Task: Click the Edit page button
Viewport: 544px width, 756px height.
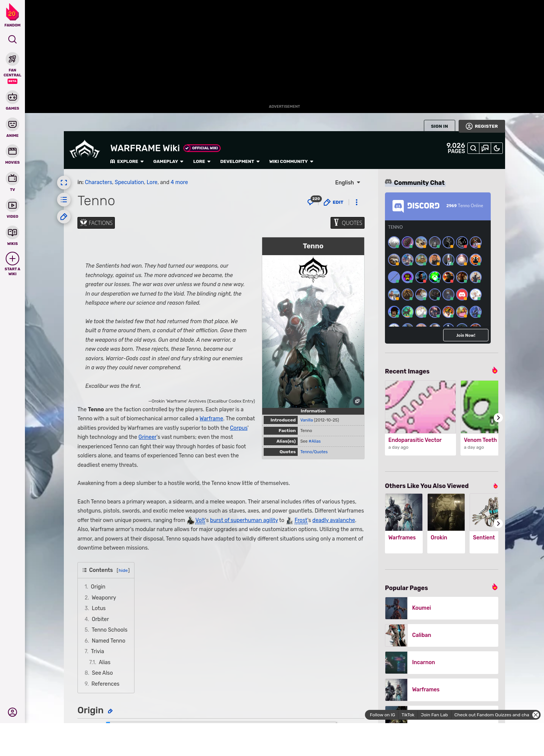Action: (x=334, y=202)
